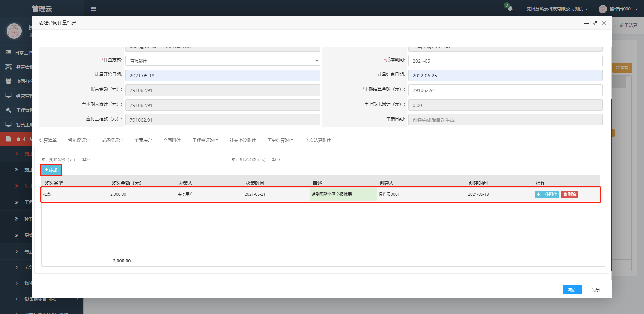Open the notification bell icon
The width and height of the screenshot is (644, 314).
[510, 9]
